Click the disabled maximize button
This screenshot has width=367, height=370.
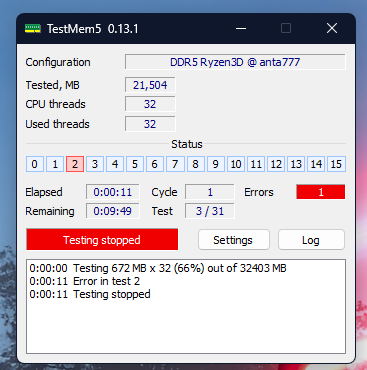coord(286,29)
